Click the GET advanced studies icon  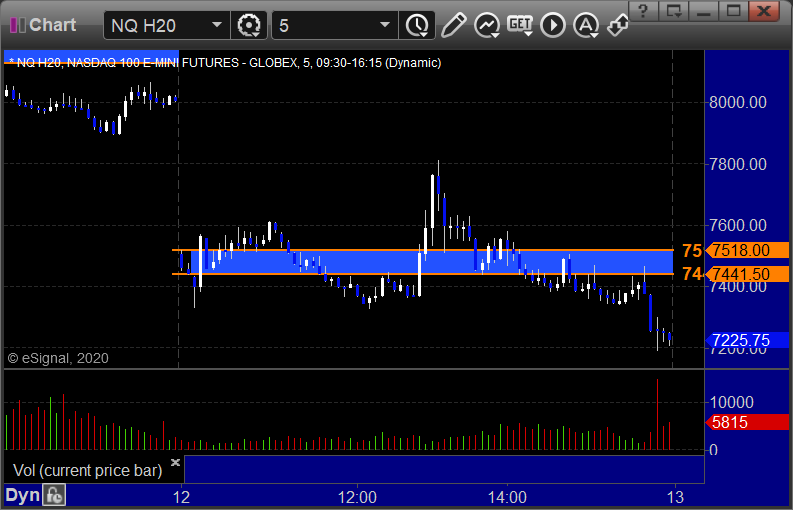click(x=520, y=25)
